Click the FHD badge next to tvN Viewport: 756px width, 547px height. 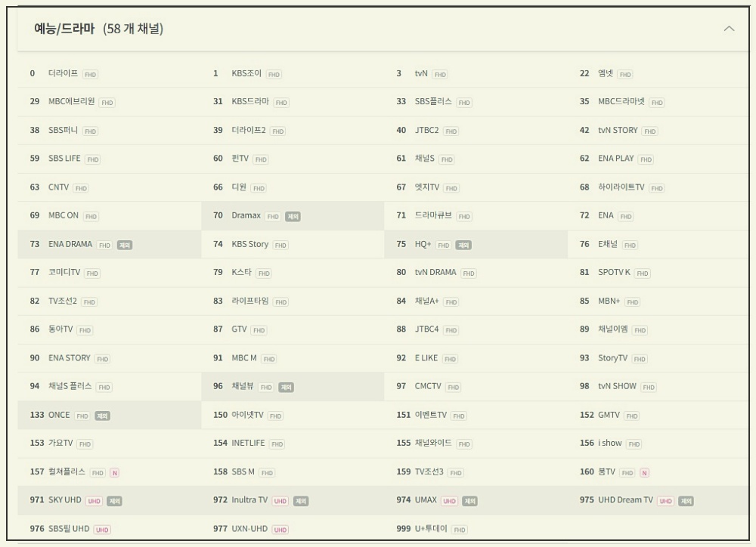point(440,75)
